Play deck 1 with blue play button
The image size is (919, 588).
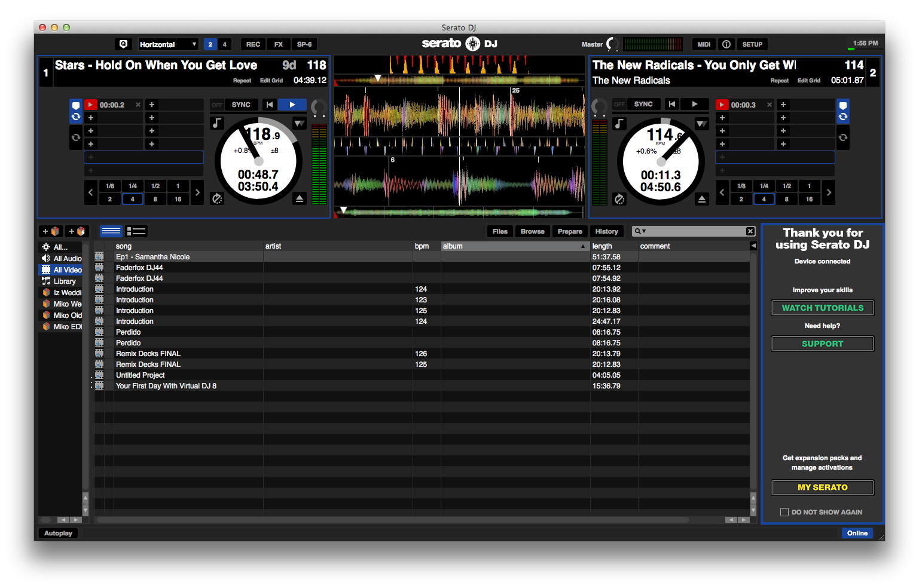292,105
